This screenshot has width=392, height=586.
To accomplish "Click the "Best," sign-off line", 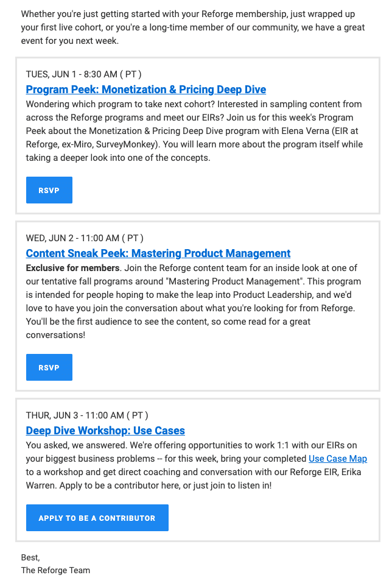I will pos(30,557).
